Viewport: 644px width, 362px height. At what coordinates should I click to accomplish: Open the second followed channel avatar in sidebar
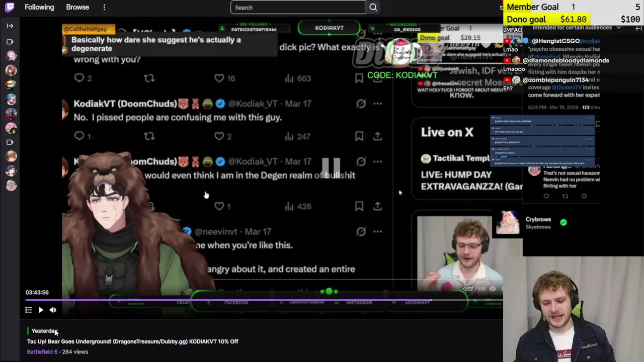tap(11, 70)
